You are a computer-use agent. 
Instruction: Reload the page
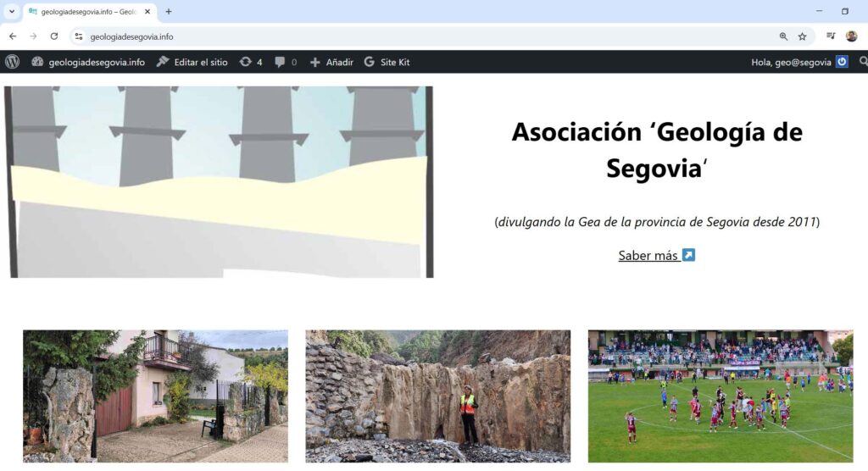click(x=54, y=36)
